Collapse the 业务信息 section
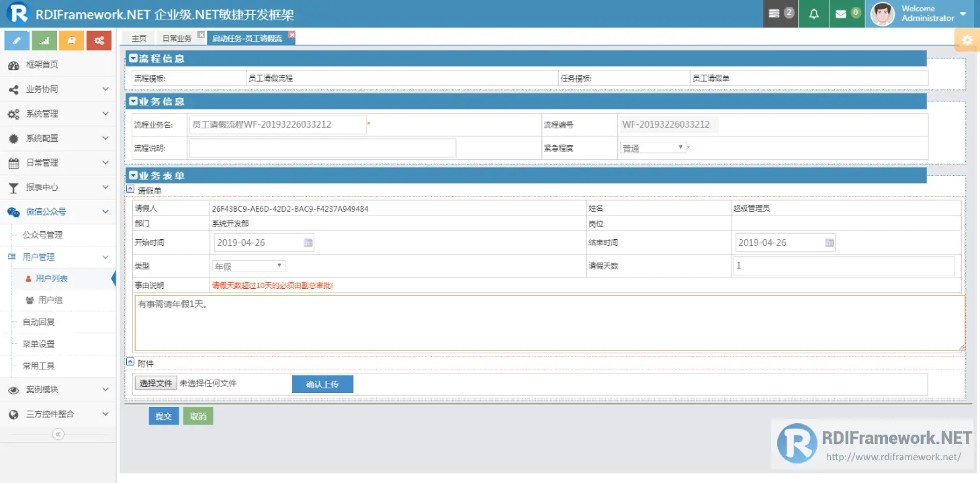Viewport: 980px width, 483px height. [x=133, y=101]
